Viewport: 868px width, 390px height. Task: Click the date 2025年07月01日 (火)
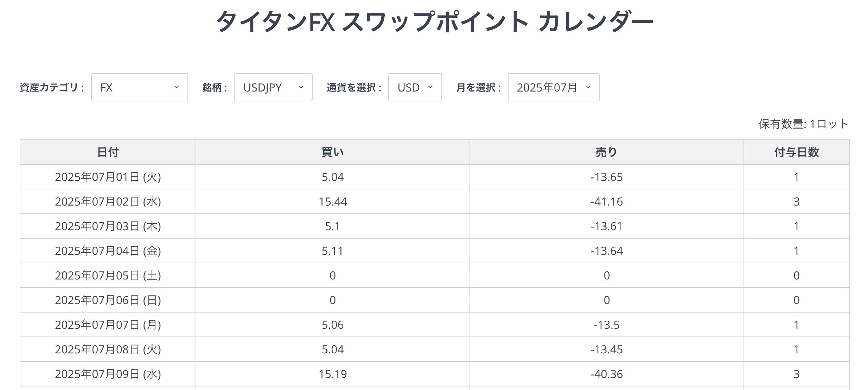(108, 177)
